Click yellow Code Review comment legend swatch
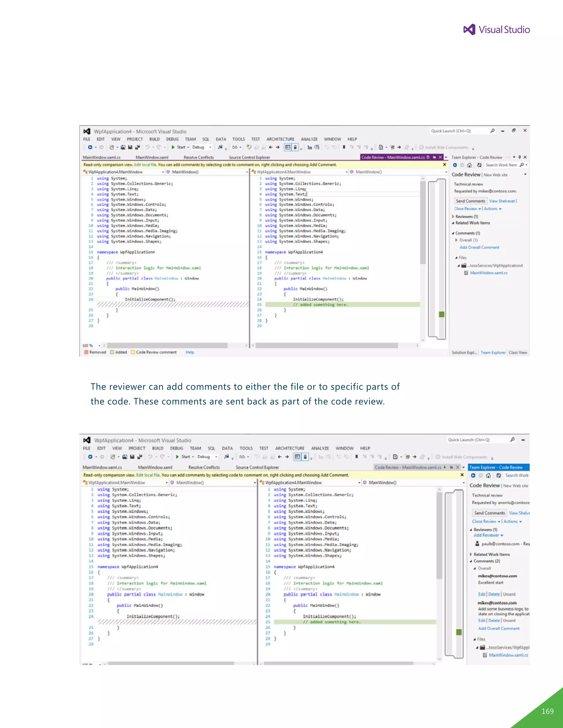Image resolution: width=563 pixels, height=728 pixels. click(133, 352)
